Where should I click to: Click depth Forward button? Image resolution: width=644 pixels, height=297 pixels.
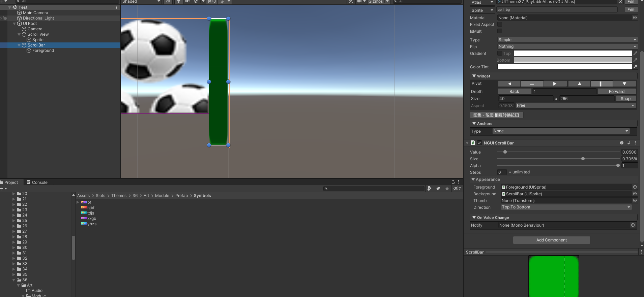click(x=617, y=91)
